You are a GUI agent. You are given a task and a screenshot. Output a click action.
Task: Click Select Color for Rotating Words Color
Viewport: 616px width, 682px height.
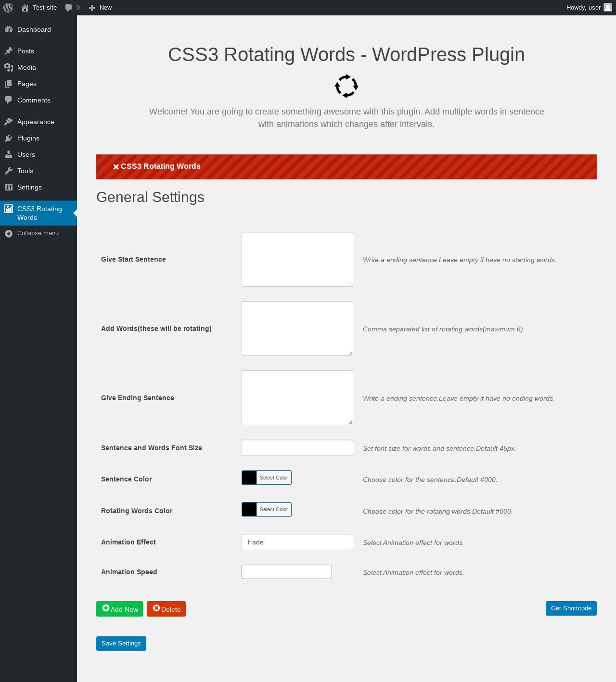coord(274,509)
